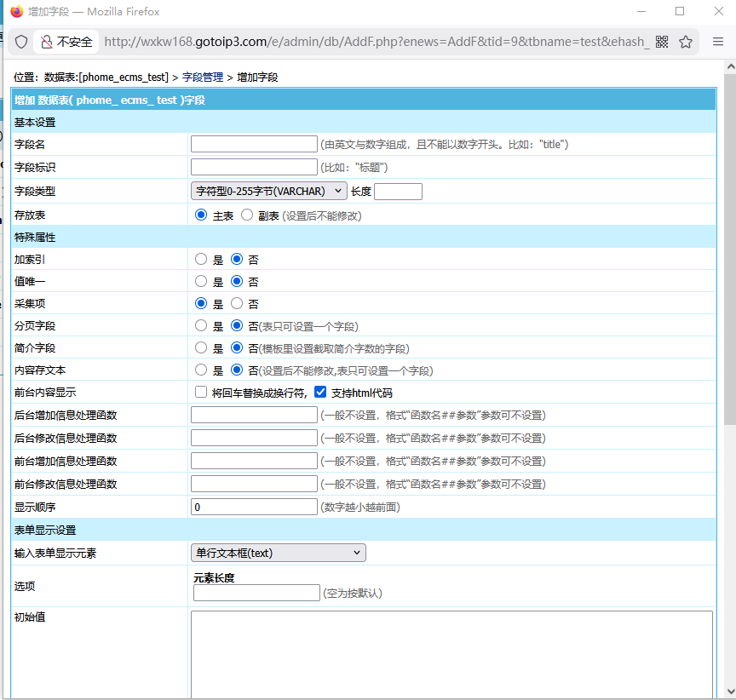Set 值唯一 to 否
Image resolution: width=736 pixels, height=700 pixels.
(237, 281)
